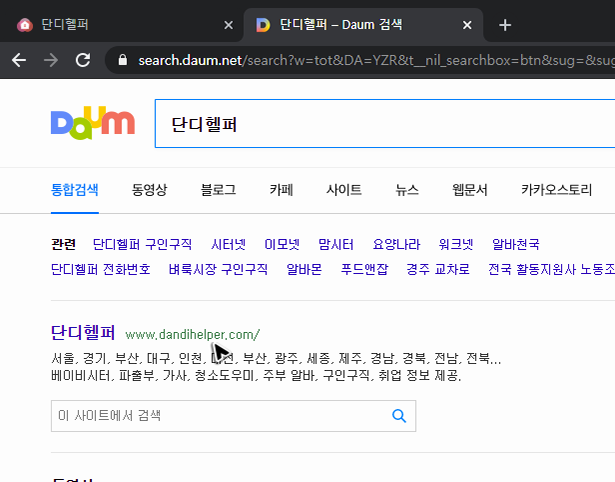This screenshot has width=615, height=482.
Task: Click the address bar URL
Action: coord(376,60)
